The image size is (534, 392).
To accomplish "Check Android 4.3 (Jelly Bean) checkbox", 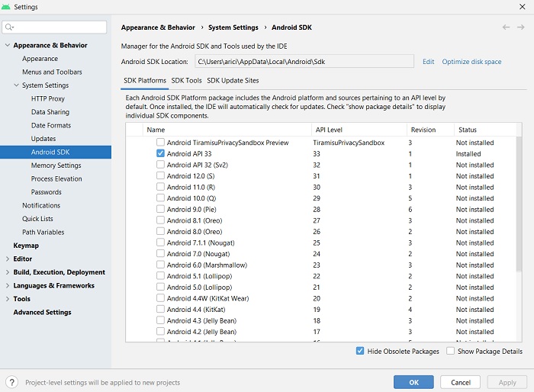I will pyautogui.click(x=160, y=320).
